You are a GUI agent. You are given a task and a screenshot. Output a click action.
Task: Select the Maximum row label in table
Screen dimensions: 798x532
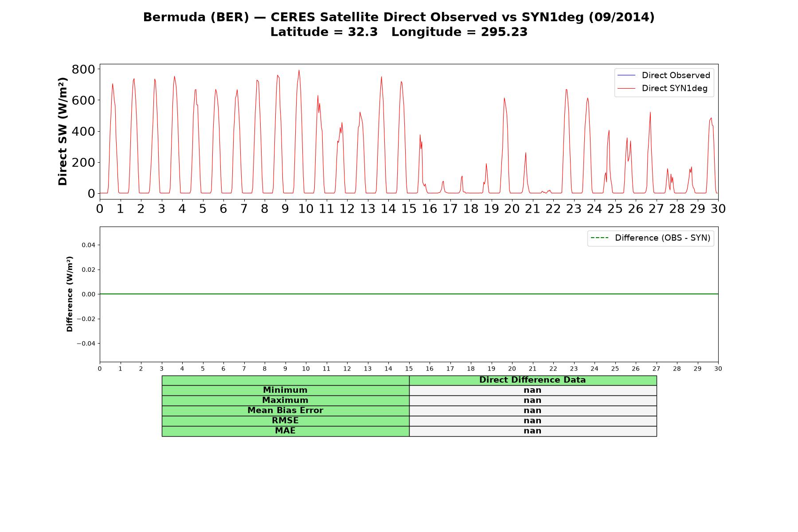pyautogui.click(x=286, y=400)
